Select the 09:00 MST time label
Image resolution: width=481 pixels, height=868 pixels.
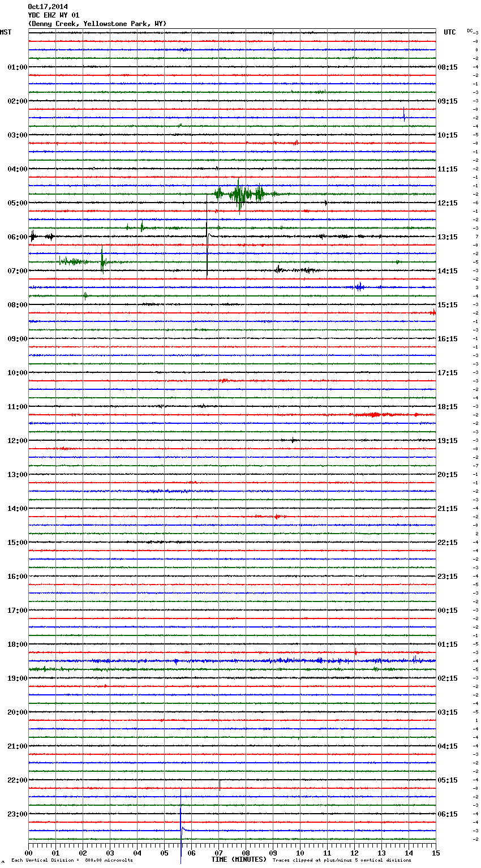click(18, 339)
